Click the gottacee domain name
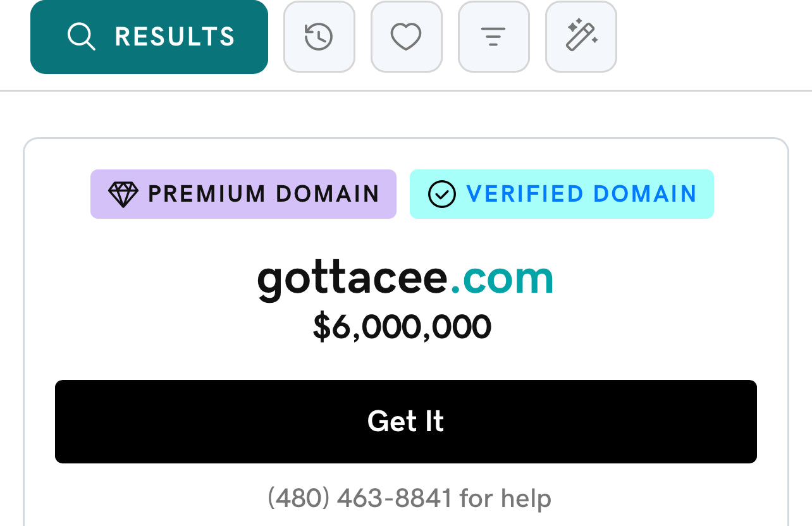Screen dimensions: 812x526 click(x=353, y=278)
